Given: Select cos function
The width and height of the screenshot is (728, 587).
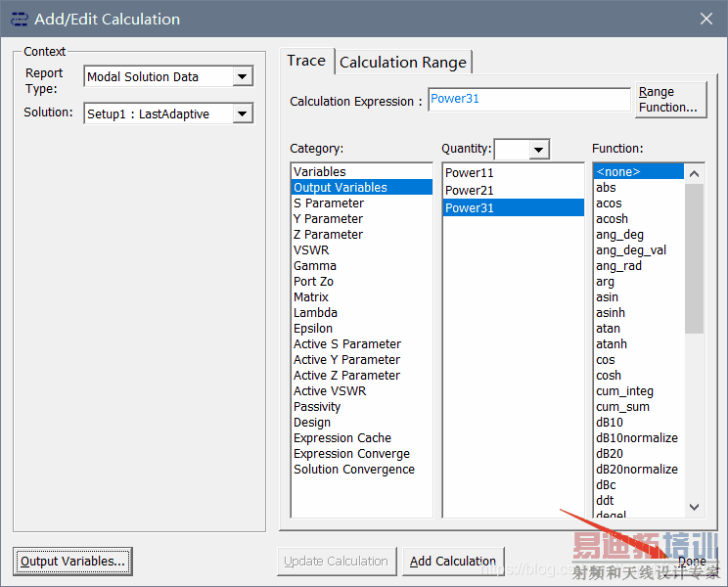Looking at the screenshot, I should 639,360.
